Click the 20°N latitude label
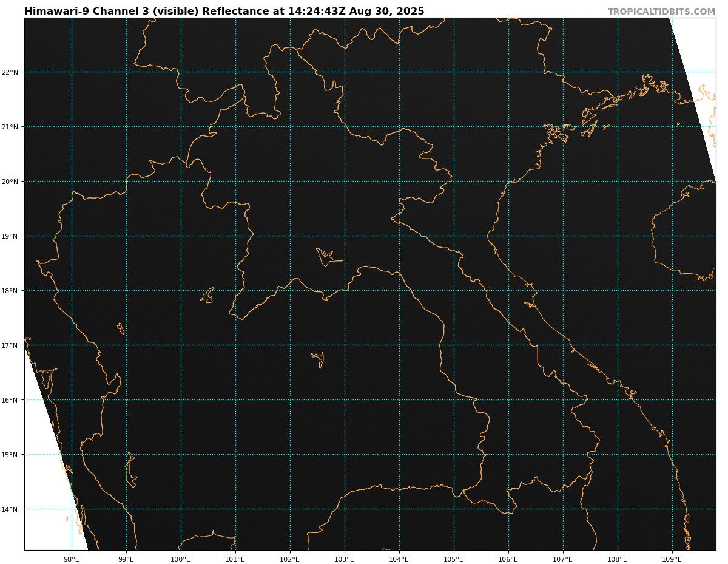 tap(11, 182)
